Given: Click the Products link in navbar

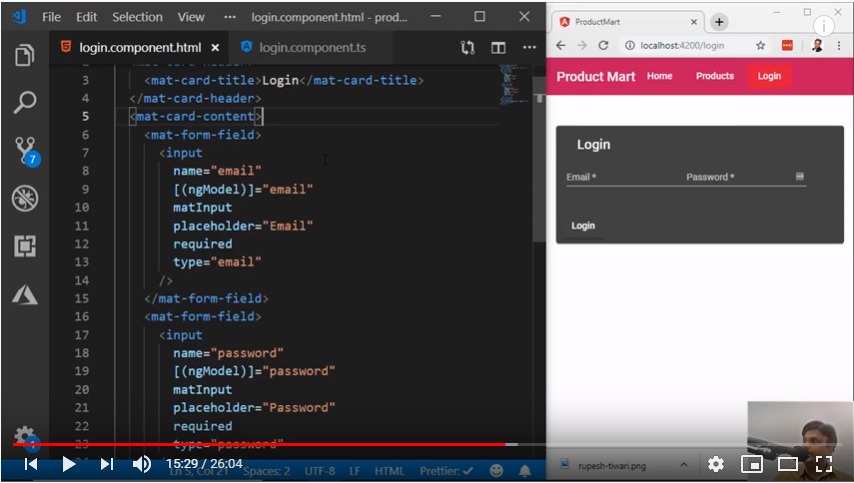Looking at the screenshot, I should tap(714, 76).
